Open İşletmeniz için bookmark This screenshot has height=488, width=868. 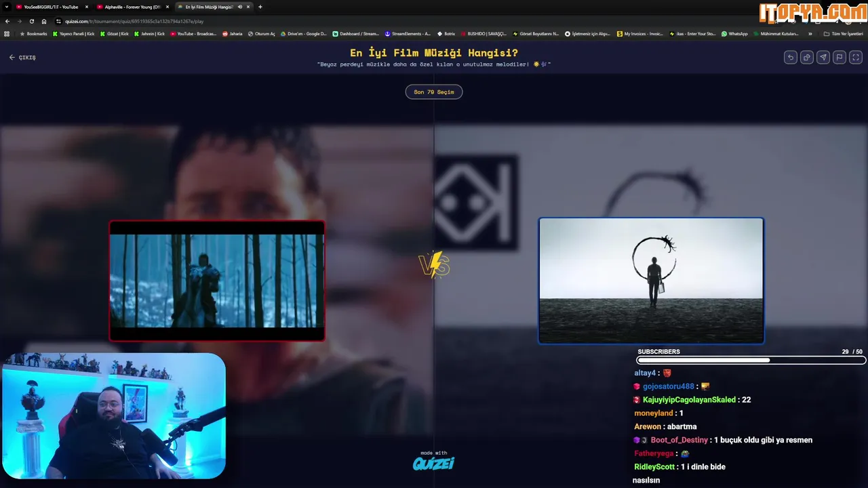588,33
